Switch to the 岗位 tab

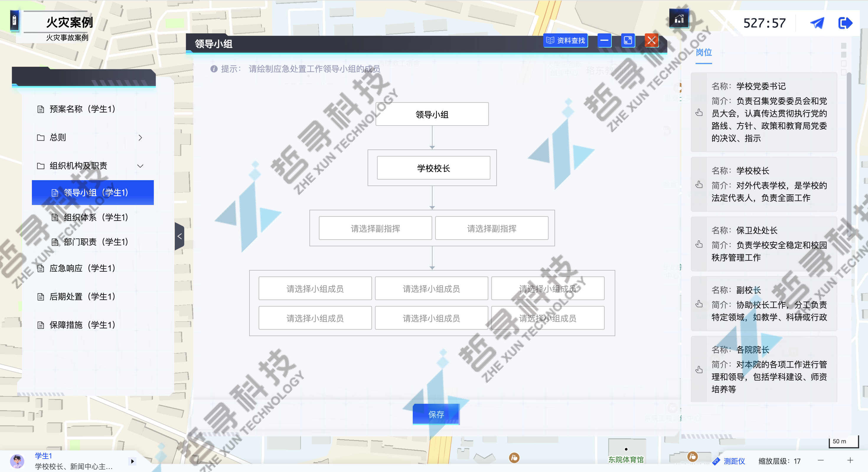click(x=704, y=53)
